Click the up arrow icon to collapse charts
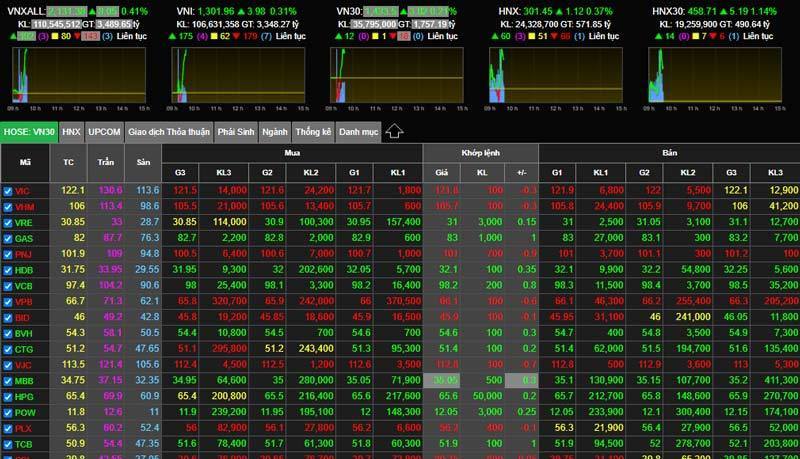 click(394, 131)
